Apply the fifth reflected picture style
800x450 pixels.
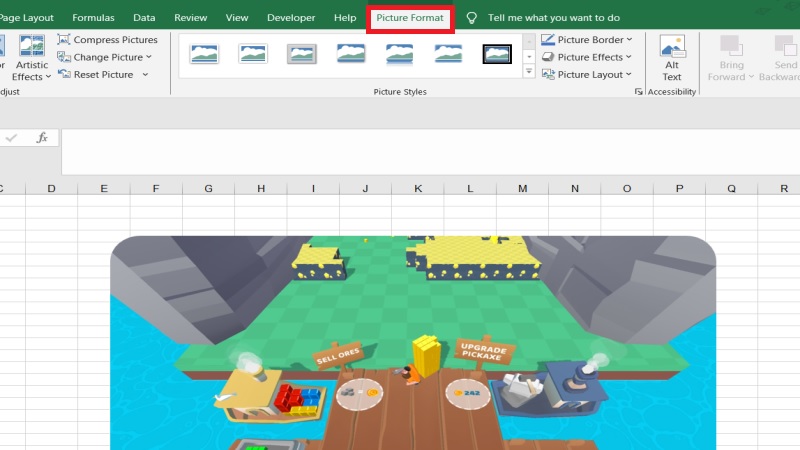pos(399,54)
